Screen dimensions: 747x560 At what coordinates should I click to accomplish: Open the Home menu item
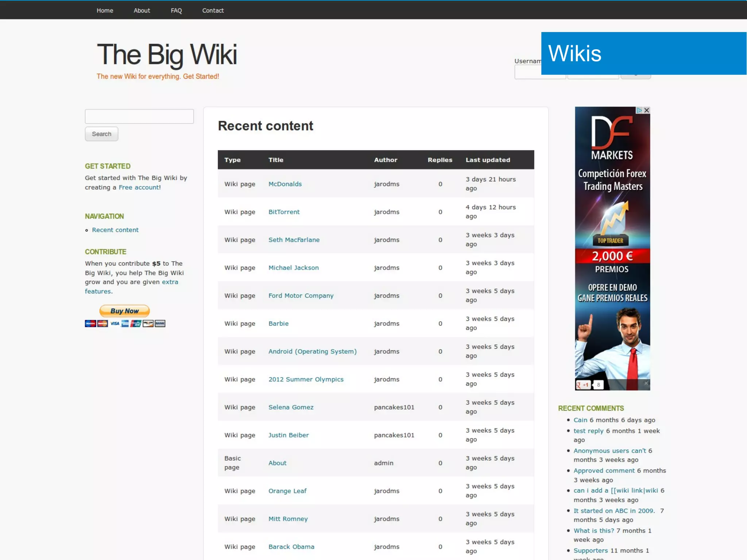[105, 11]
